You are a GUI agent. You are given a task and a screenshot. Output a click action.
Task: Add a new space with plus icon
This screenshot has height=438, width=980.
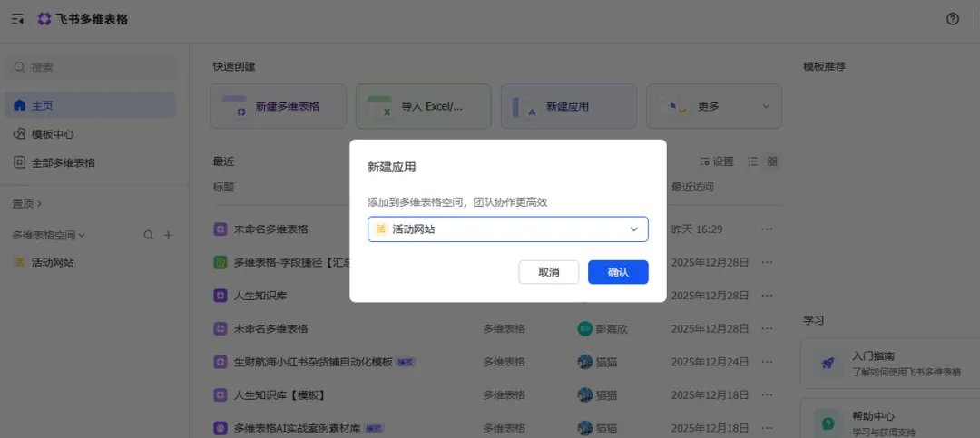point(168,236)
